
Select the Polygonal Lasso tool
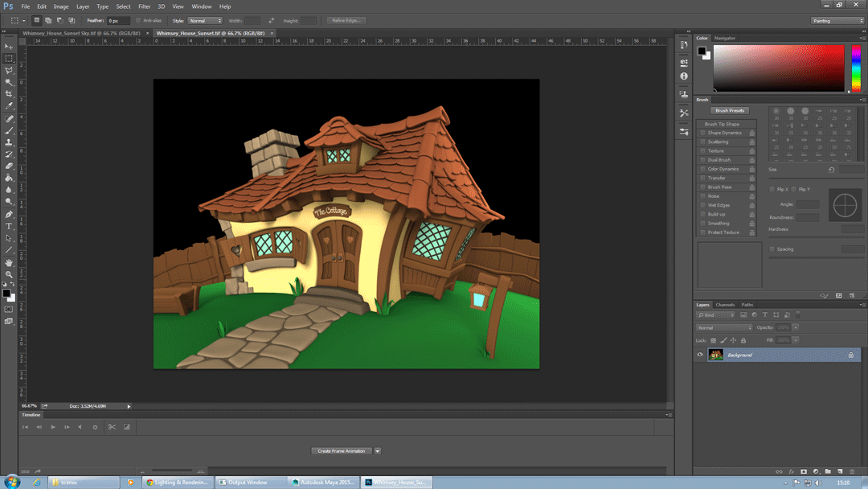(9, 70)
